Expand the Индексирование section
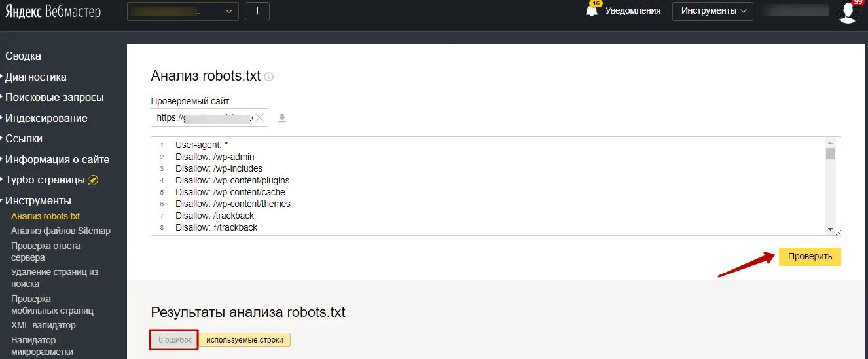Viewport: 868px width, 359px height. pos(46,119)
